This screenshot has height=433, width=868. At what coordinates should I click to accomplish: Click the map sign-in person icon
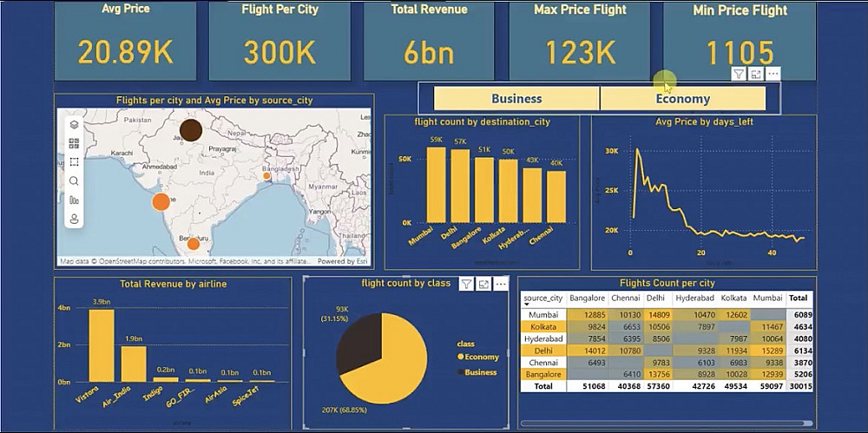74,220
